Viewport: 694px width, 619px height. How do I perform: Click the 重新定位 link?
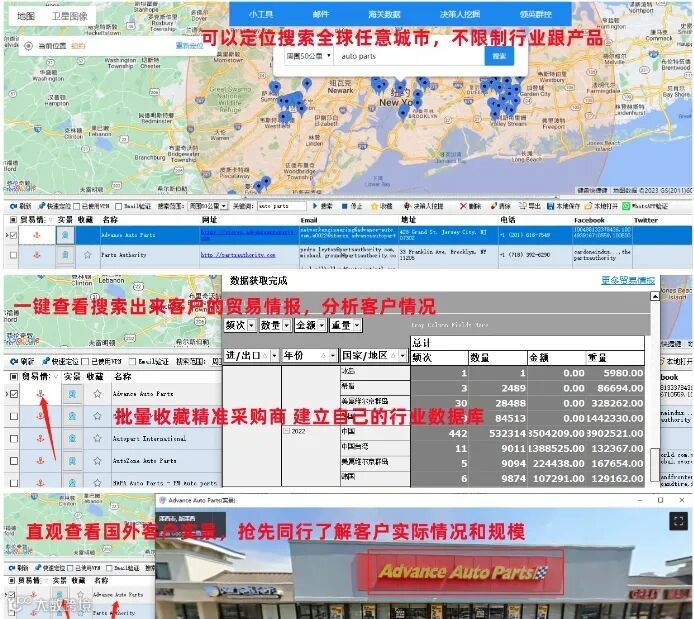click(189, 46)
